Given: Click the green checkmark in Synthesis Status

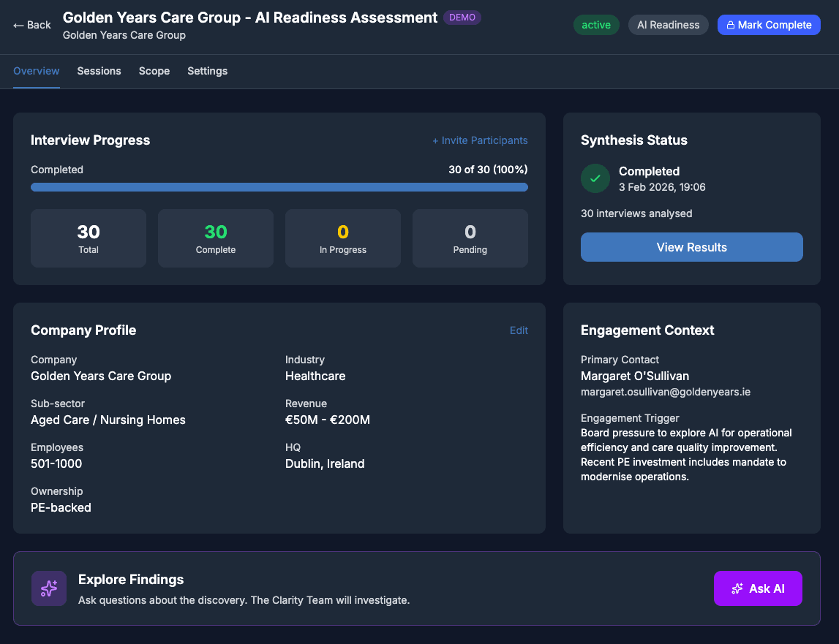Looking at the screenshot, I should point(595,178).
